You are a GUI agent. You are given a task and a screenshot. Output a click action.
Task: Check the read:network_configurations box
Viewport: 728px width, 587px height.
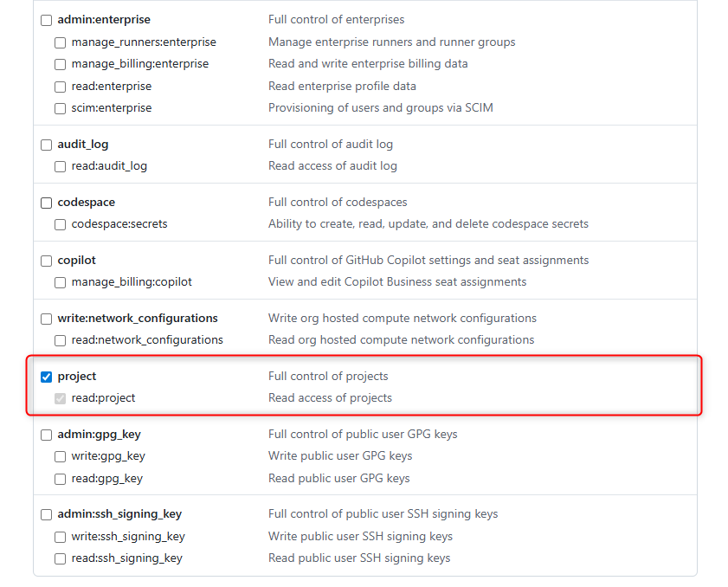tap(61, 340)
